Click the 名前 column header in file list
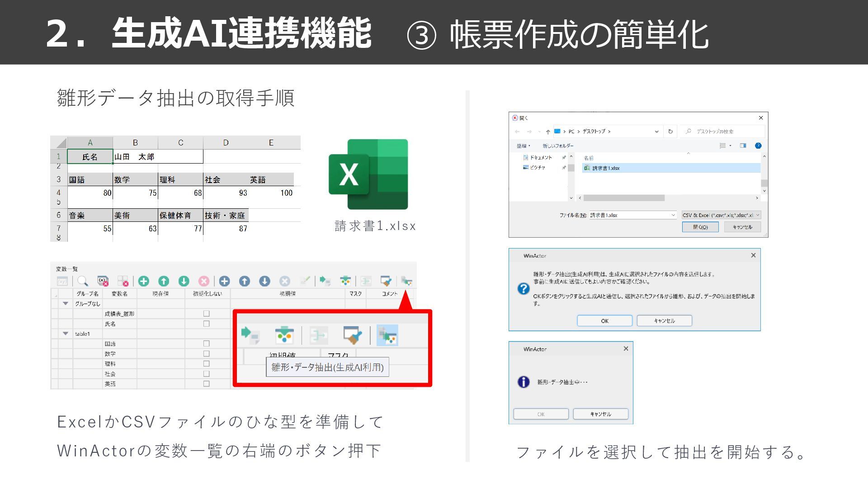This screenshot has width=868, height=488. [589, 158]
